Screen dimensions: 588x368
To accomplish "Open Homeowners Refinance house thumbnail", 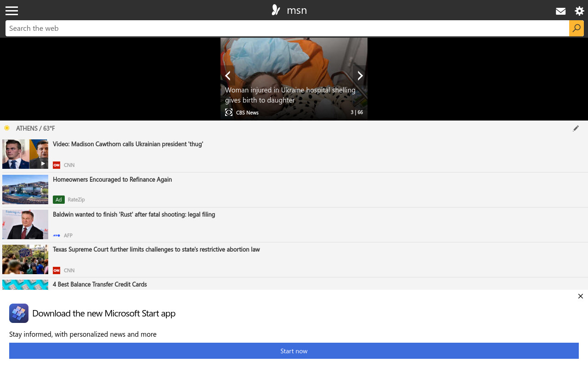I will (25, 190).
